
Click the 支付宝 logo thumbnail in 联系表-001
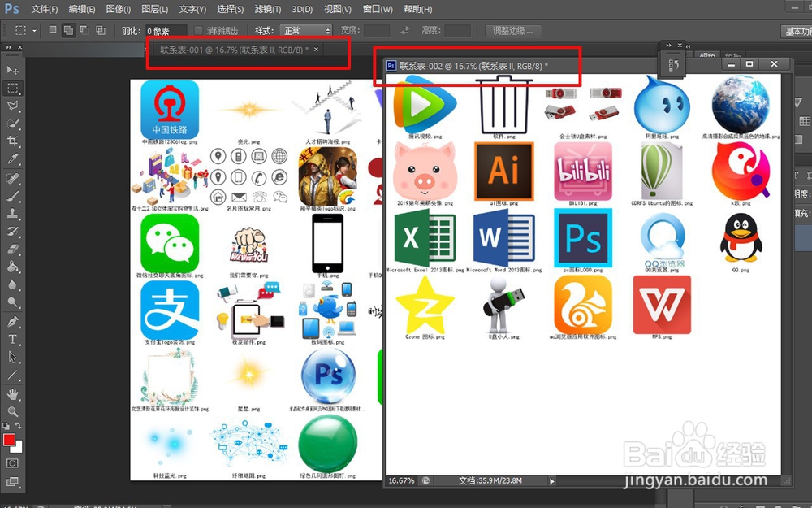click(x=170, y=310)
